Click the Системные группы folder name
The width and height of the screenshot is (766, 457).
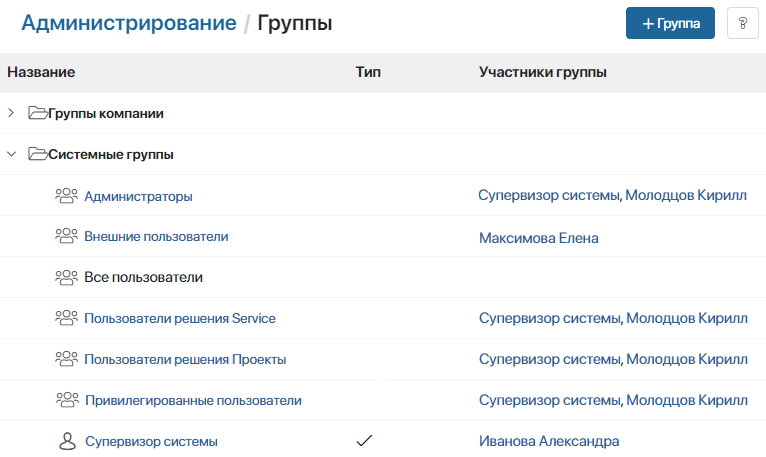111,154
